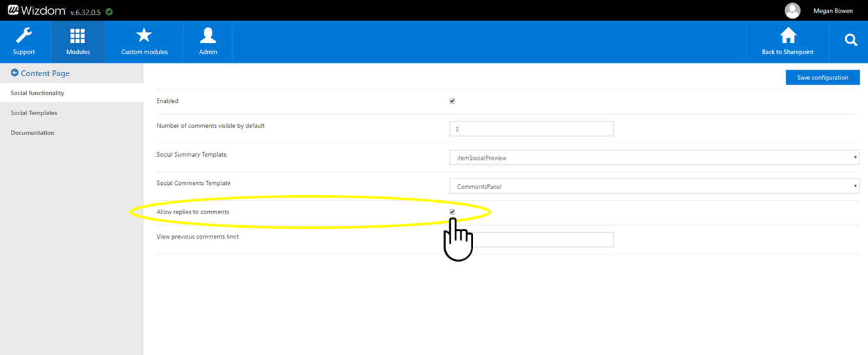Click the version number v.6.32.0.5

point(85,12)
